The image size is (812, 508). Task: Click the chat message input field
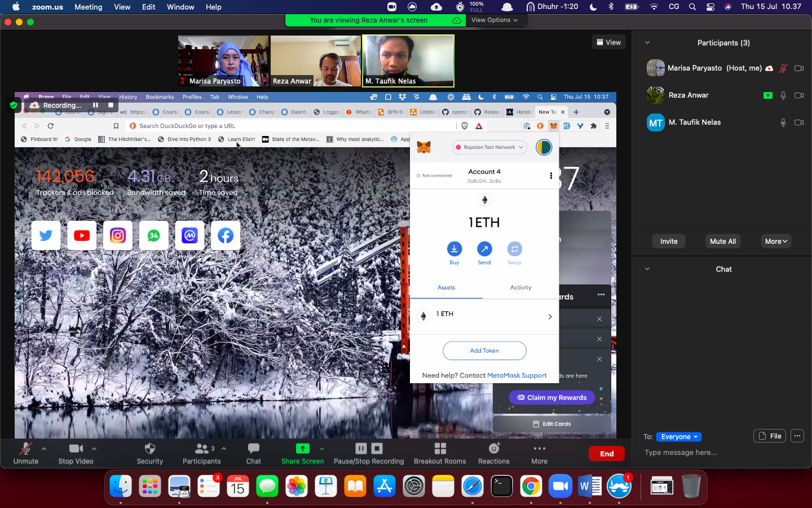[722, 453]
